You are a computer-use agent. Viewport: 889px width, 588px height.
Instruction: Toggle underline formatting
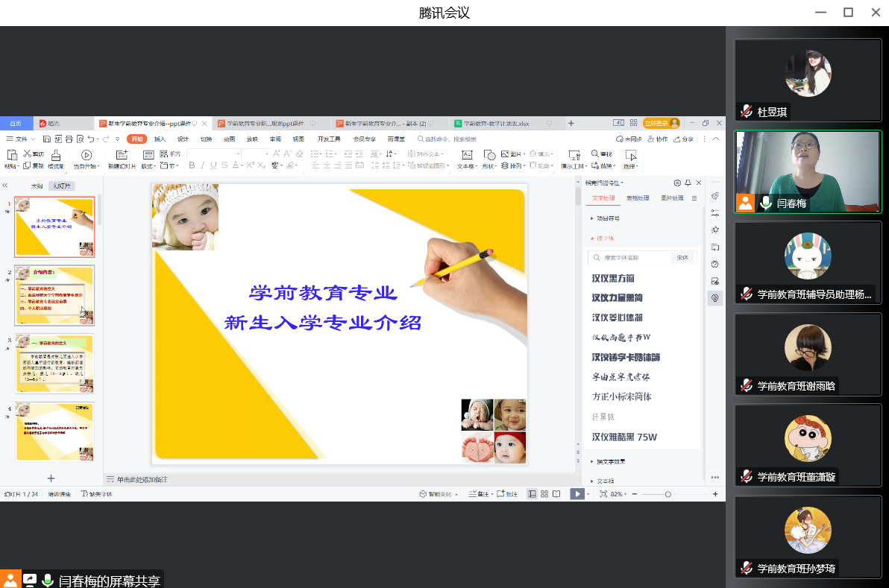214,165
